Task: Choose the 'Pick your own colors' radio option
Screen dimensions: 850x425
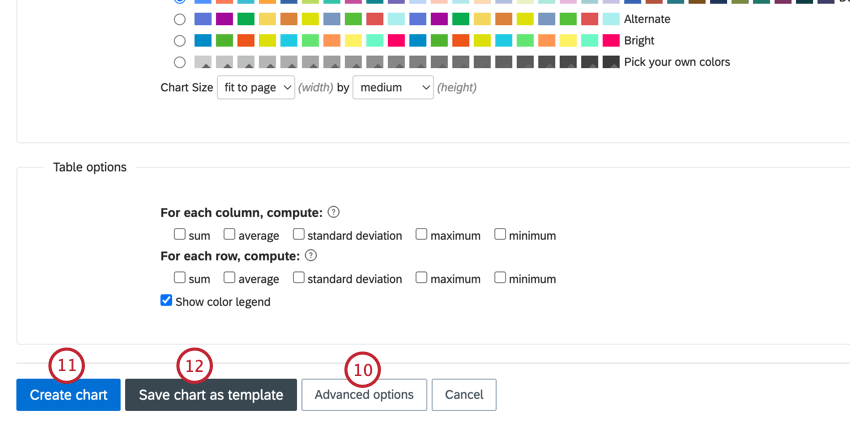Action: 179,62
